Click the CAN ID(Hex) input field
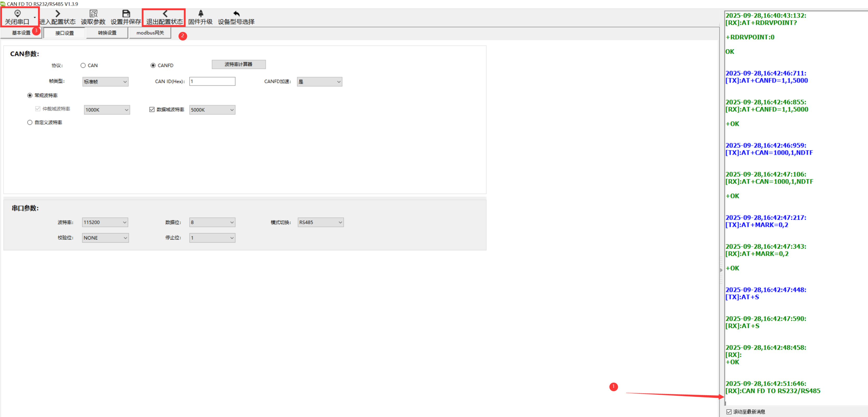Screen dimensions: 868x417 pos(212,81)
